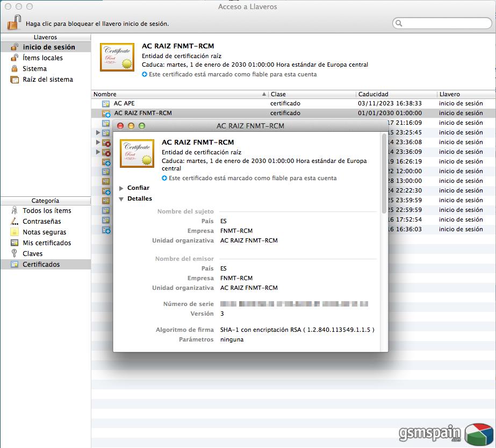This screenshot has height=448, width=496.
Task: Click the certificate icon in the row ending 13:00:00
Action: point(106,181)
